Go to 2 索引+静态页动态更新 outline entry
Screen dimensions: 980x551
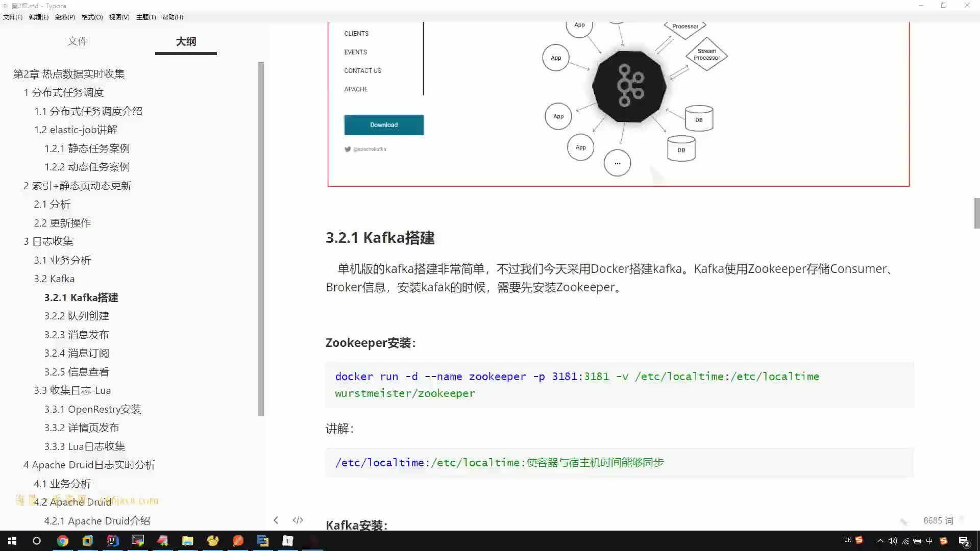point(77,186)
